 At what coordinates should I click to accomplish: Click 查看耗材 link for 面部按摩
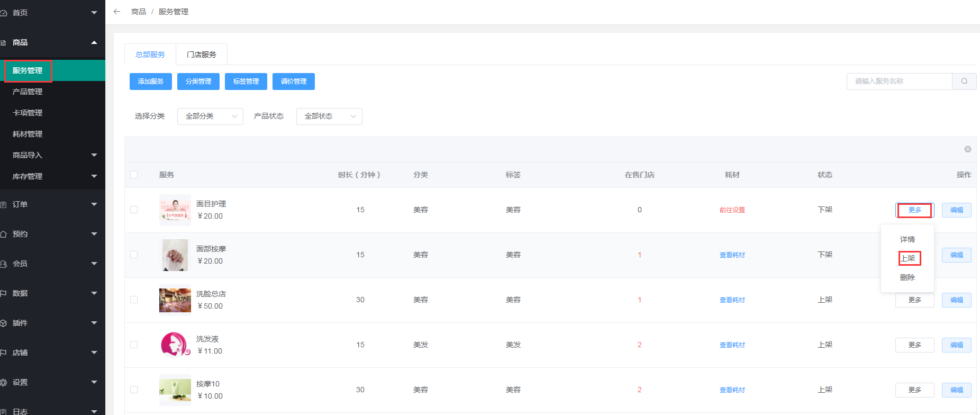click(x=732, y=255)
